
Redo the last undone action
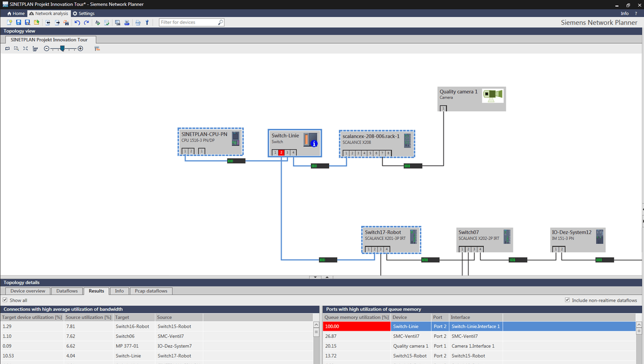pyautogui.click(x=86, y=22)
